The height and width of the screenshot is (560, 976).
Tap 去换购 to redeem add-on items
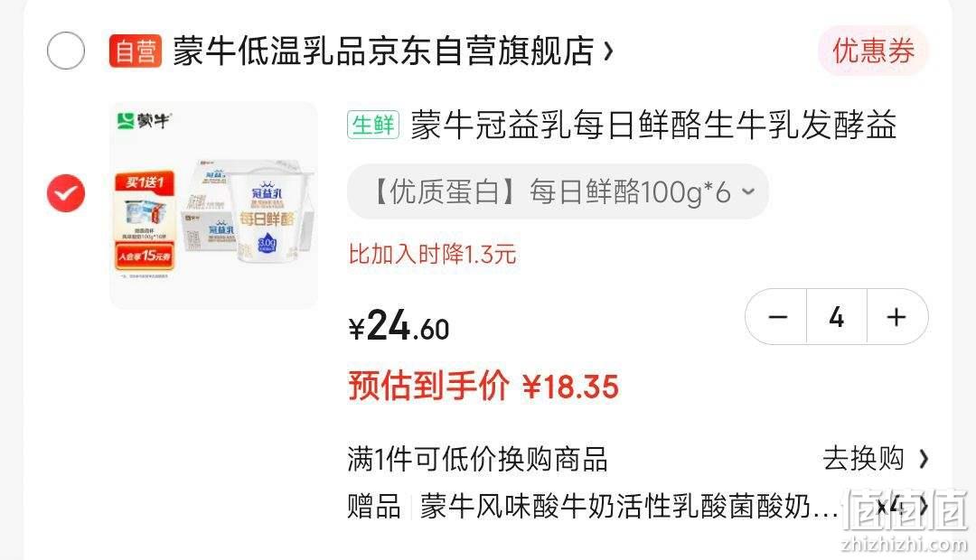click(x=863, y=459)
